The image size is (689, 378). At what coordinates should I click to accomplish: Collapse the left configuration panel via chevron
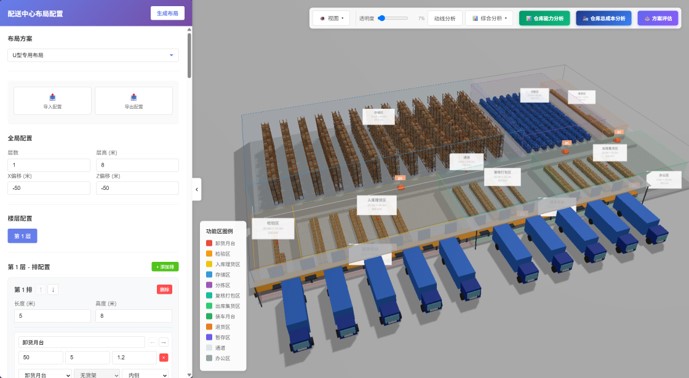click(x=197, y=189)
